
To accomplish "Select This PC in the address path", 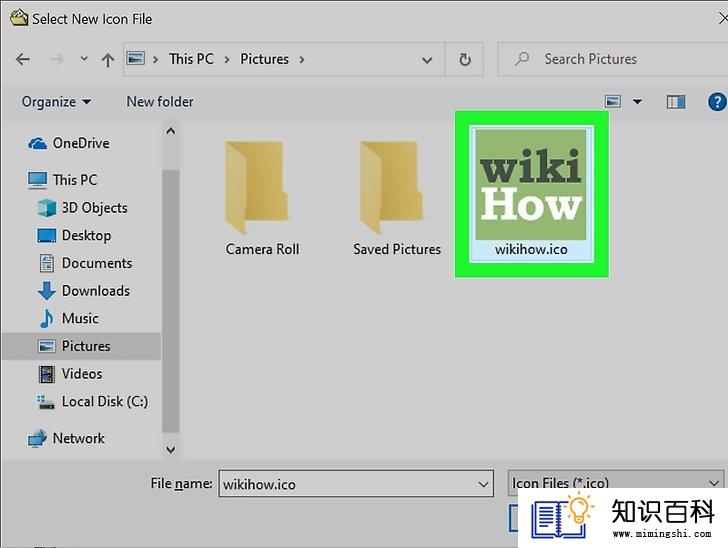I will [191, 59].
